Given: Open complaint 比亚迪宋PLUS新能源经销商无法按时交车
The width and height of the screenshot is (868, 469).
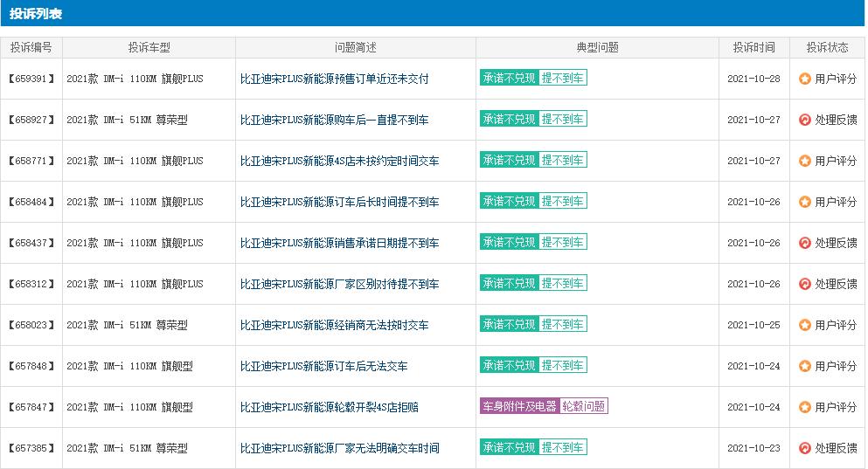Looking at the screenshot, I should [x=335, y=325].
